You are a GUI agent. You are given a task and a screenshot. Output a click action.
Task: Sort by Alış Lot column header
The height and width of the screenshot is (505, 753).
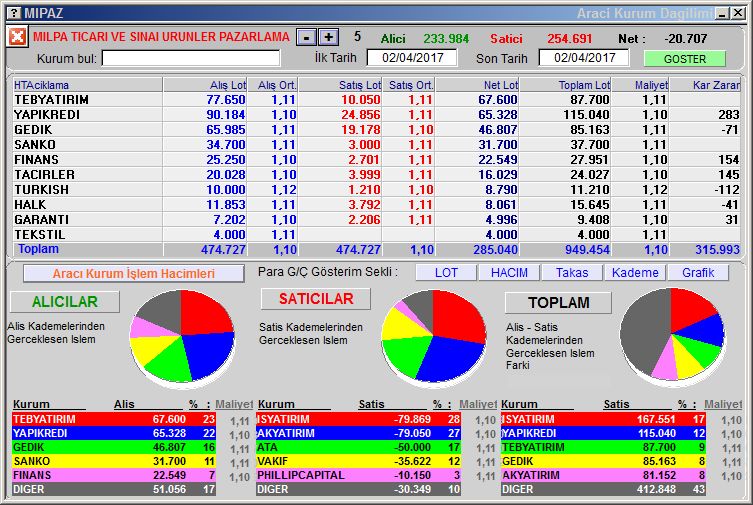[x=205, y=85]
